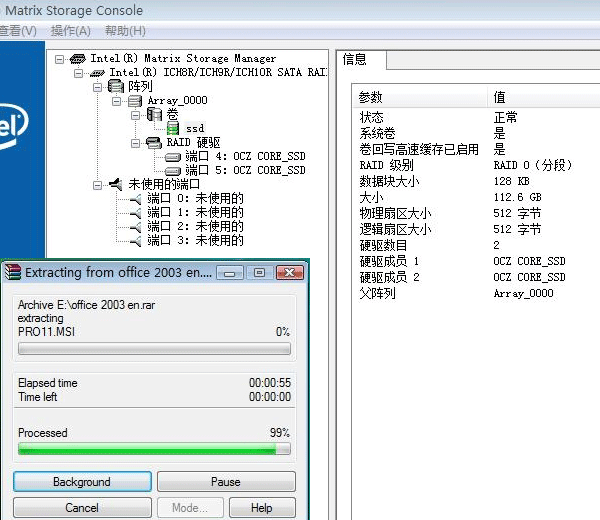
Task: Click the Background button in extraction dialog
Action: [82, 482]
